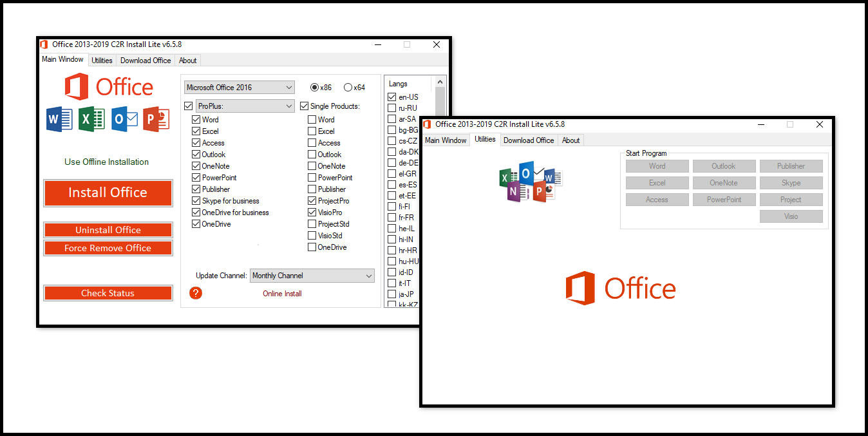This screenshot has height=436, width=868.
Task: Click the orange question mark help icon
Action: pyautogui.click(x=196, y=293)
